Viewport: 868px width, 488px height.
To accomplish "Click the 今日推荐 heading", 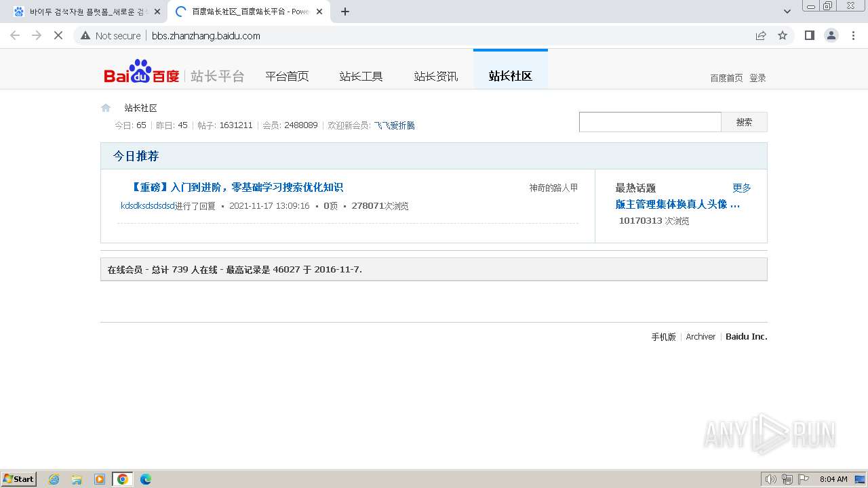I will pyautogui.click(x=136, y=156).
